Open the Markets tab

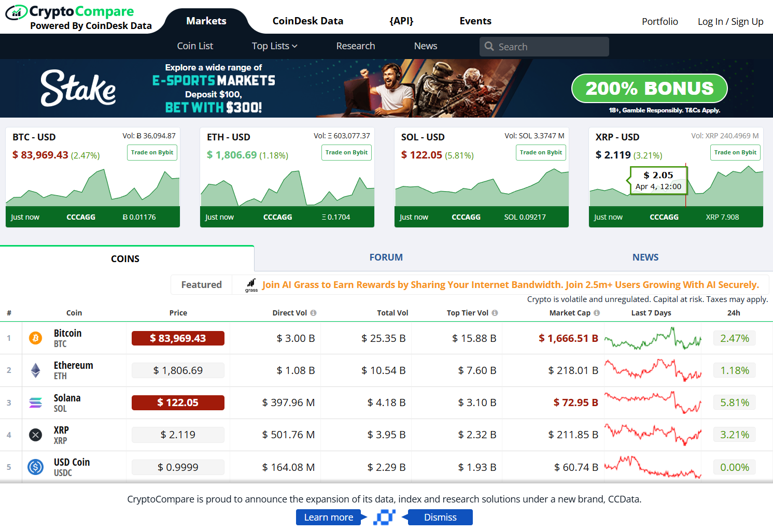pyautogui.click(x=206, y=21)
